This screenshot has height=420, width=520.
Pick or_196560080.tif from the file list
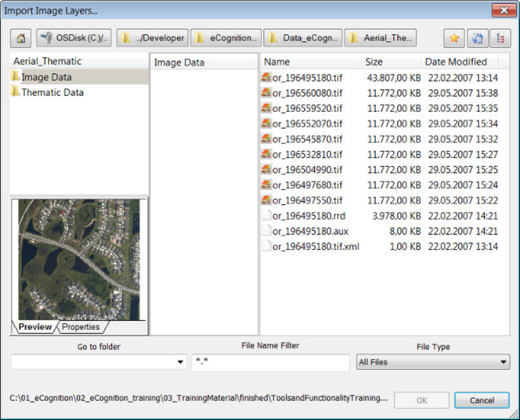pyautogui.click(x=307, y=93)
